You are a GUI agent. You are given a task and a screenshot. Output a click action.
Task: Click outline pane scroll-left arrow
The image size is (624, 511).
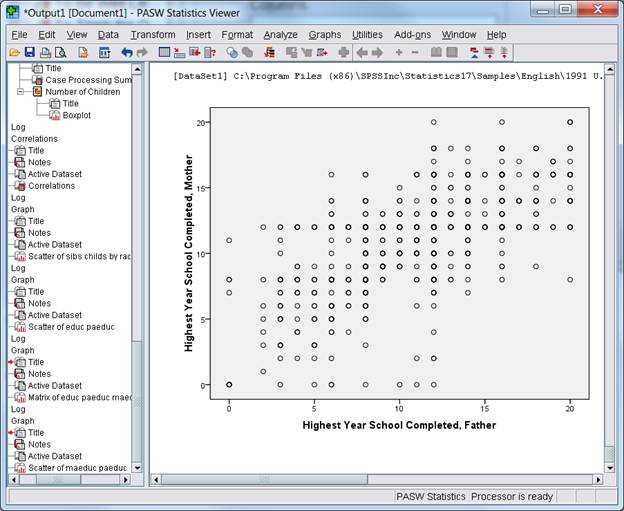tap(14, 480)
